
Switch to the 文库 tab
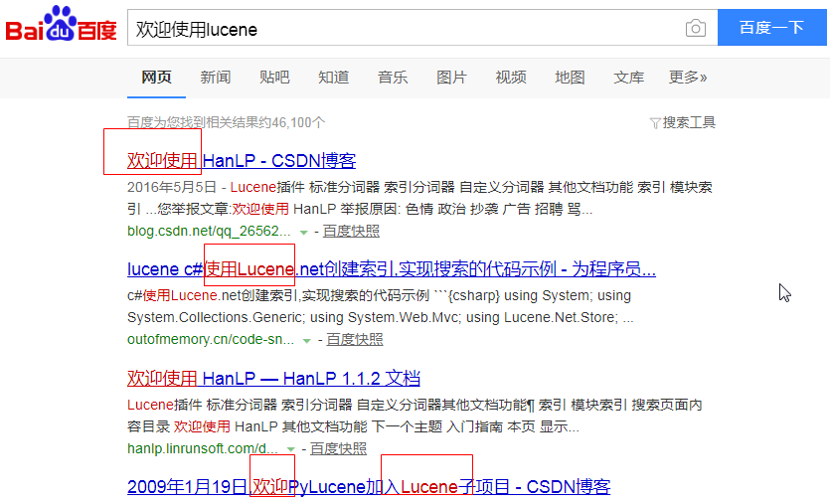(629, 78)
